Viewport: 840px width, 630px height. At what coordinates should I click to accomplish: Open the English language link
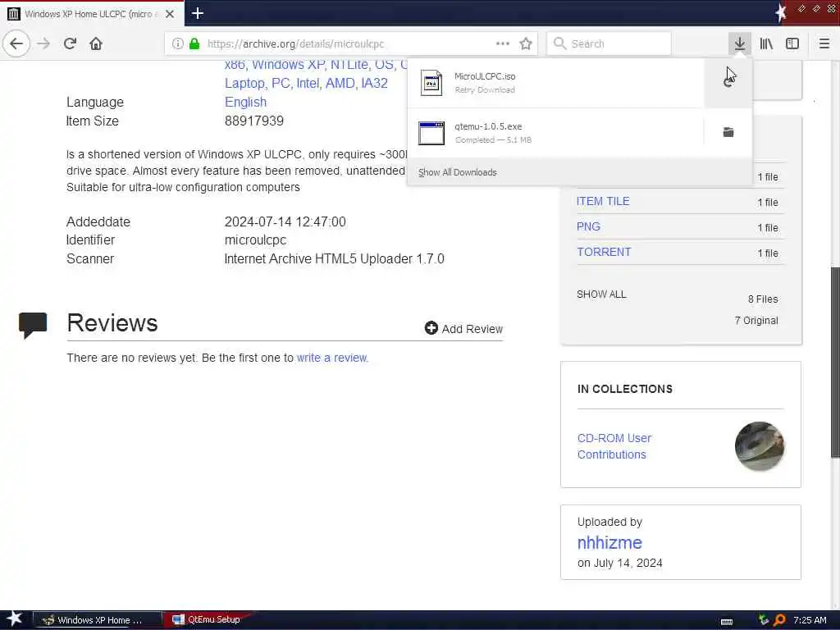(x=245, y=103)
